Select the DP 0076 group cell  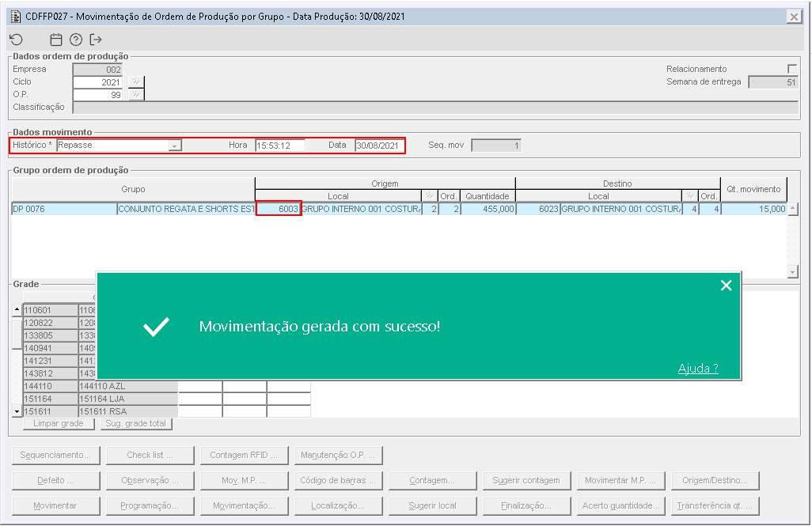[x=64, y=209]
